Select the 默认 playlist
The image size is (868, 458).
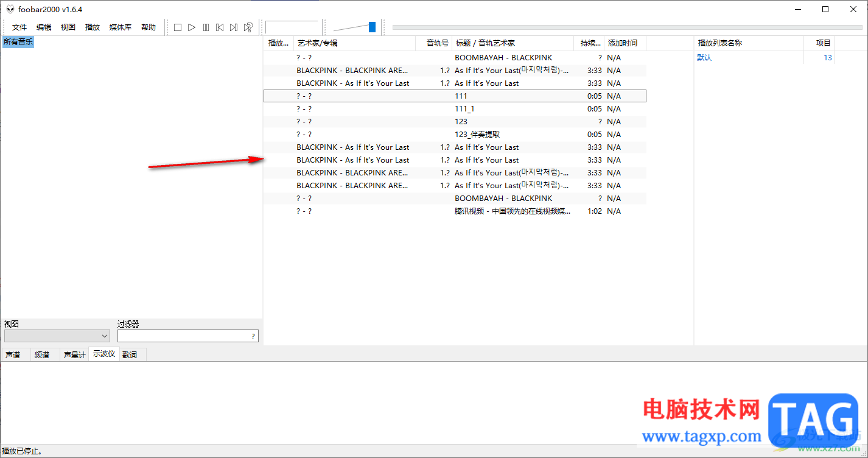[704, 58]
